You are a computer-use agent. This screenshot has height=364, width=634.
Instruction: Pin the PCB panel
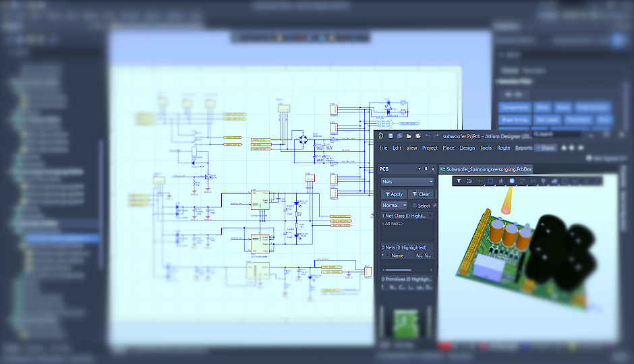click(x=427, y=169)
